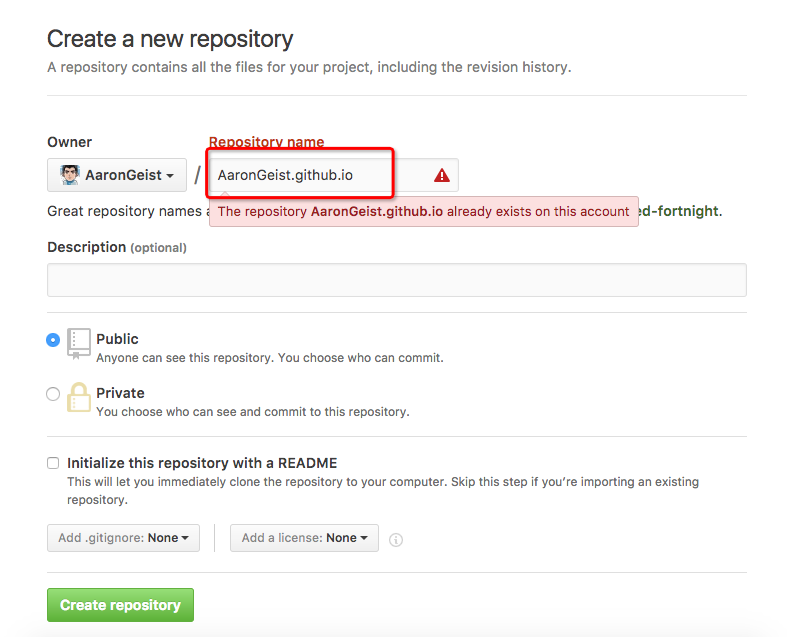This screenshot has width=787, height=637.
Task: Click the Public option label text
Action: pyautogui.click(x=117, y=339)
